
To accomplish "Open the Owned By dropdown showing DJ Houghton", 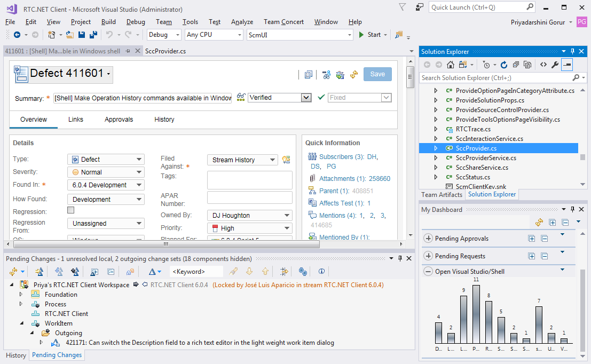I will tap(249, 215).
